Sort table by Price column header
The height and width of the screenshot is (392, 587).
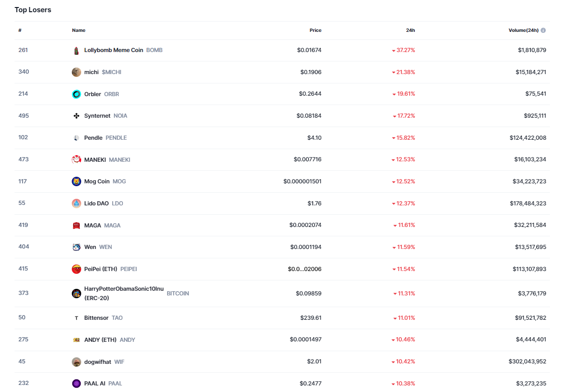point(315,30)
